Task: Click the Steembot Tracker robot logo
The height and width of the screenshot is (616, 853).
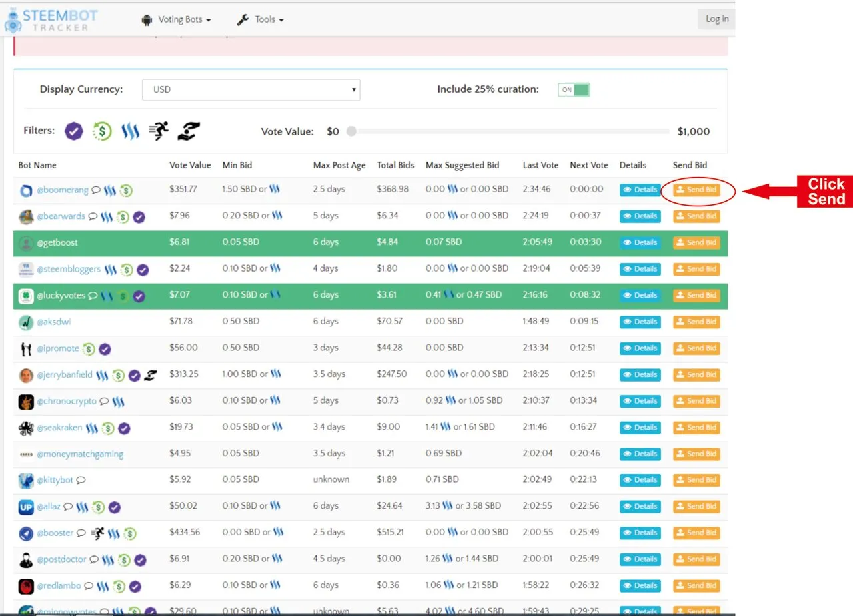Action: tap(13, 19)
